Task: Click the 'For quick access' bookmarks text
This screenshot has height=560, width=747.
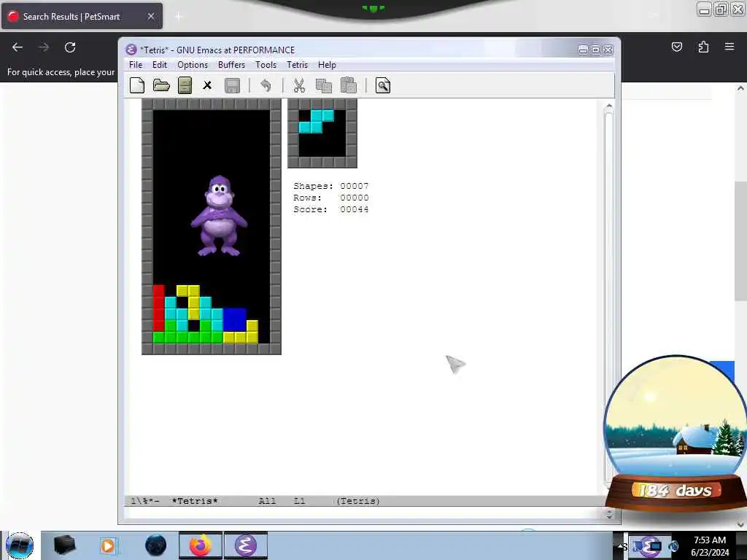Action: point(61,72)
